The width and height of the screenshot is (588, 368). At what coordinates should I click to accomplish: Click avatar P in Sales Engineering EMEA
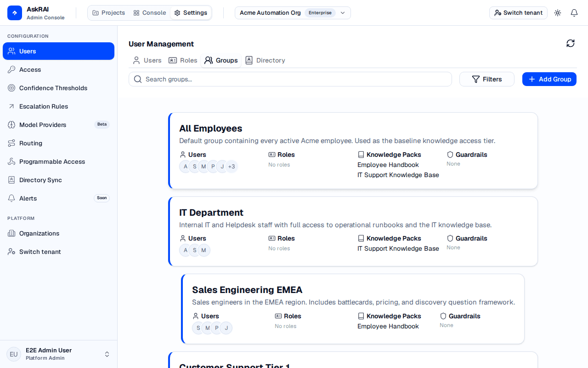217,328
